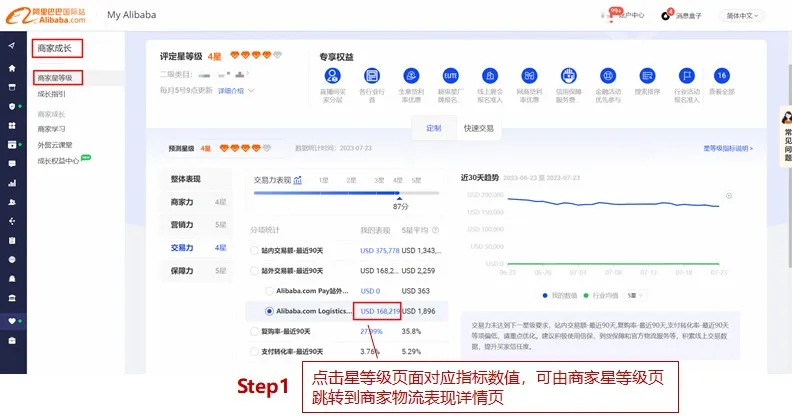Toggle 我的数值 legend series on chart
792x417 pixels.
click(559, 295)
